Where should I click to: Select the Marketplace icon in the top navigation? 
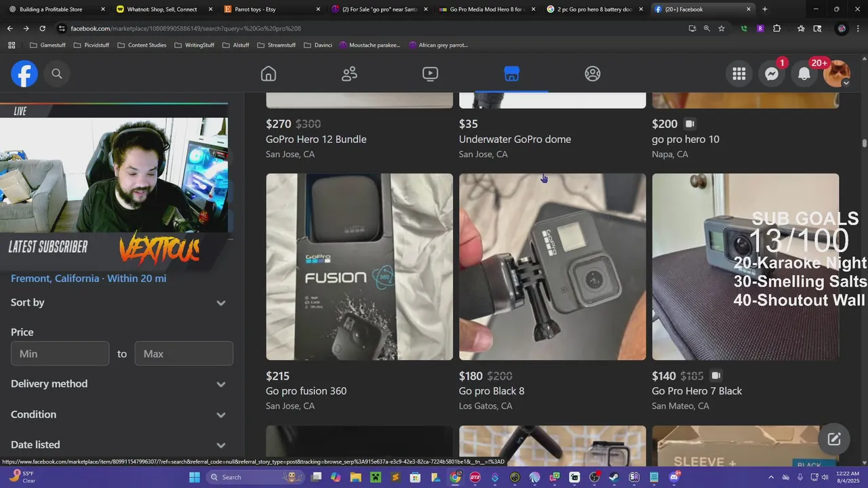pos(511,74)
